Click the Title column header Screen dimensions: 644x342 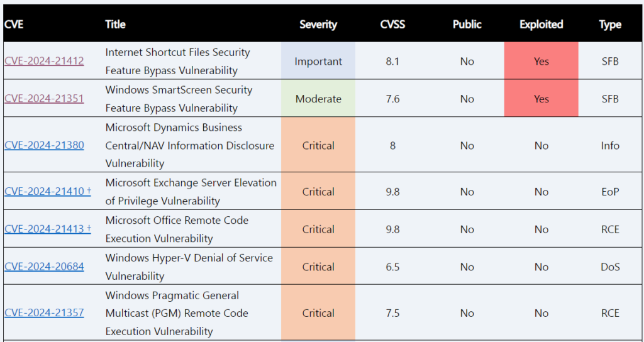(115, 25)
